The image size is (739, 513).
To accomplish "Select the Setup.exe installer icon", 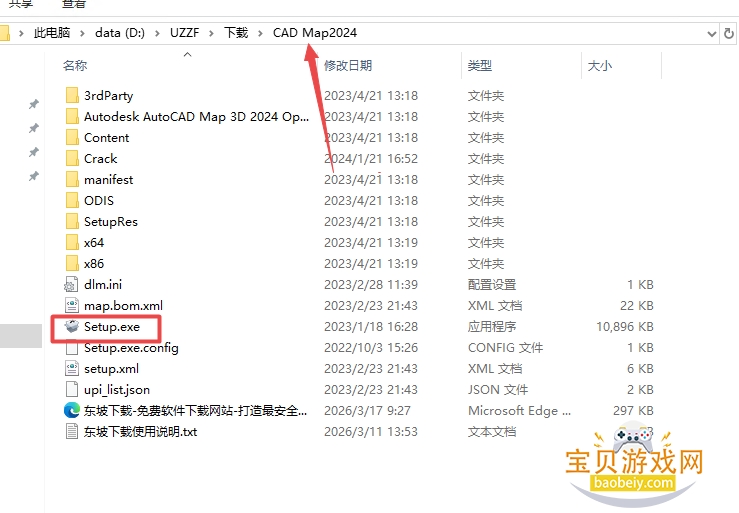I will pyautogui.click(x=72, y=326).
